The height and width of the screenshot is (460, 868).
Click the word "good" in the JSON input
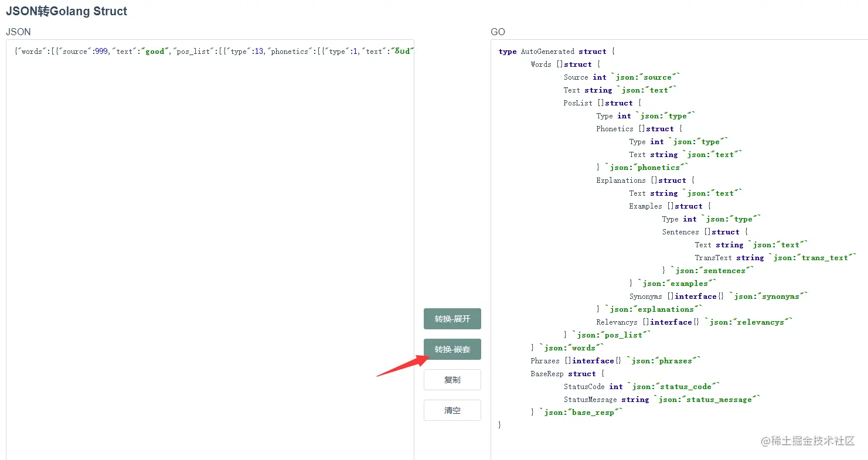pyautogui.click(x=155, y=52)
